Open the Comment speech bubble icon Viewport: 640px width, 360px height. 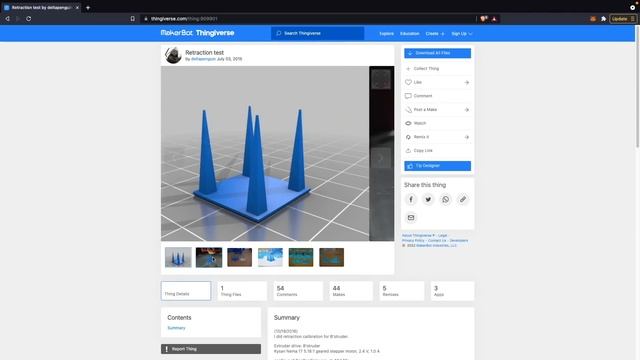pos(408,96)
